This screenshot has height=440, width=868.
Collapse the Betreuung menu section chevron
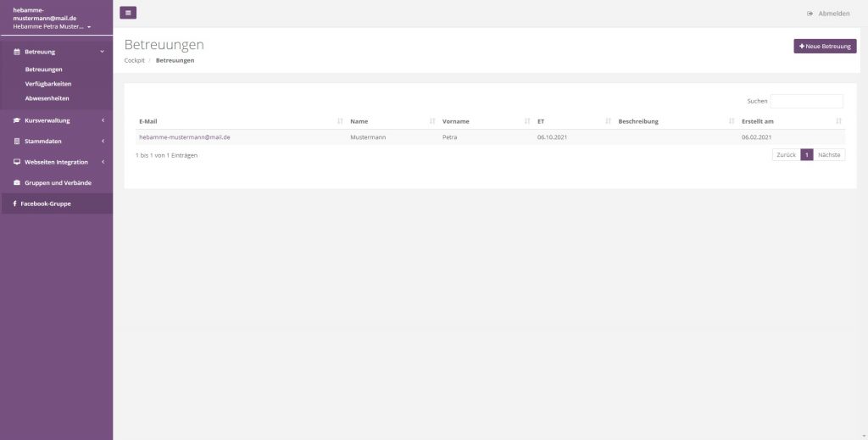point(103,52)
